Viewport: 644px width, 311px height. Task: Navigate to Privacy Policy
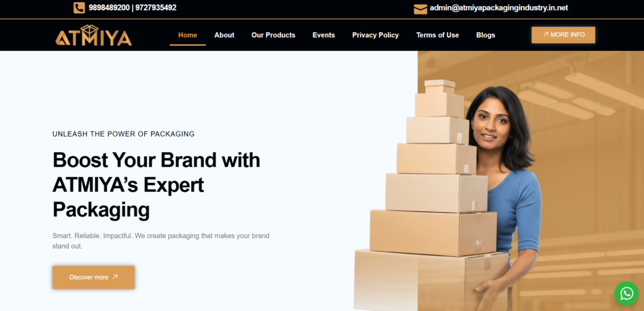point(375,35)
